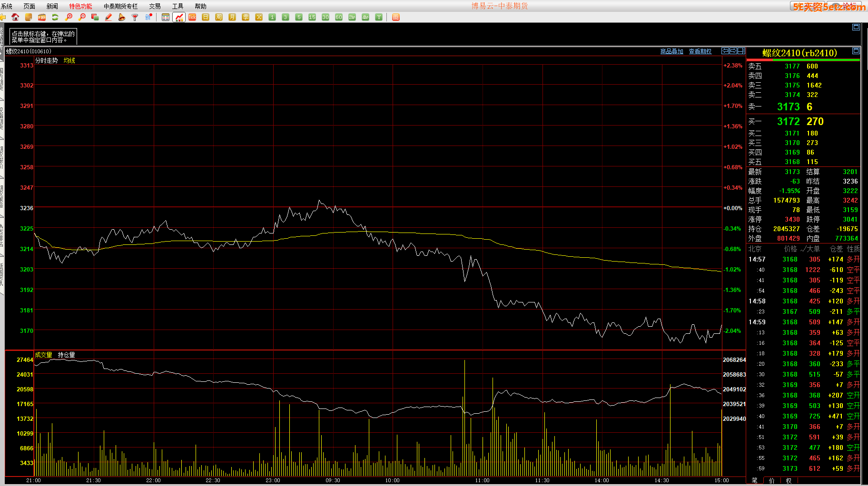Click the 商品叠加 link
Viewport: 868px width, 486px height.
[671, 51]
